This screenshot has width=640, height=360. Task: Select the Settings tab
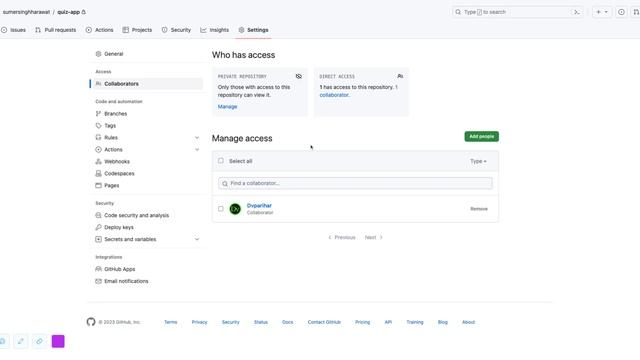tap(253, 30)
